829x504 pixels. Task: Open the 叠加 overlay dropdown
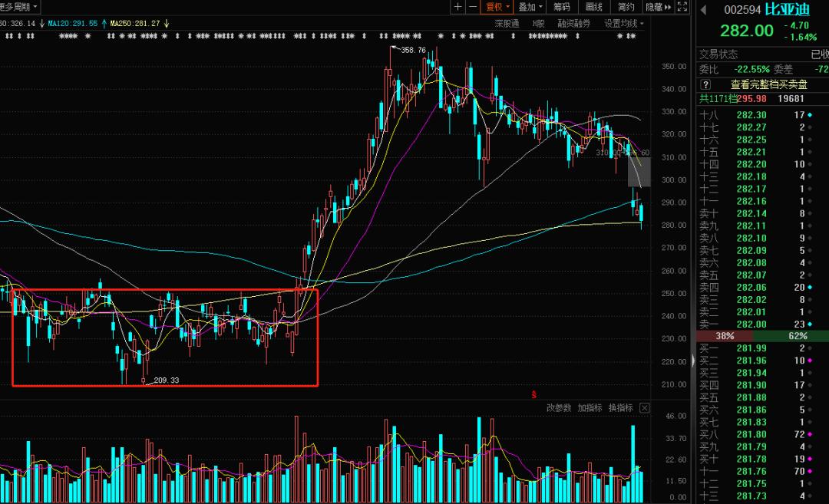(x=530, y=7)
